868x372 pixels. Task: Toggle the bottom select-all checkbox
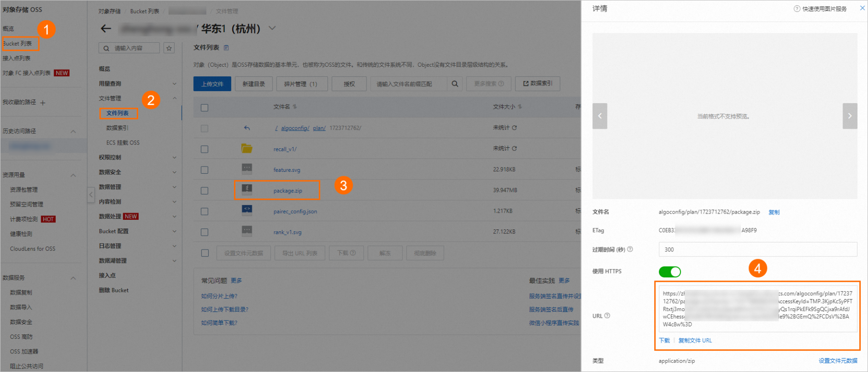click(205, 253)
